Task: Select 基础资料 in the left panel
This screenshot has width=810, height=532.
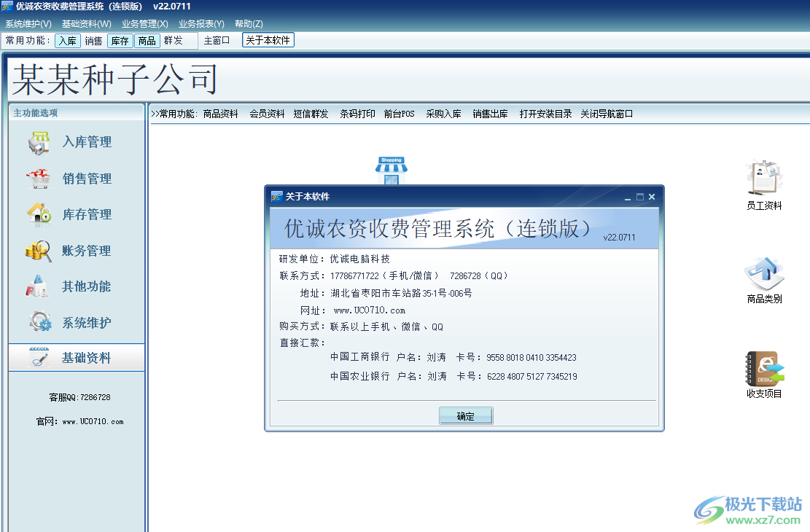Action: click(86, 357)
